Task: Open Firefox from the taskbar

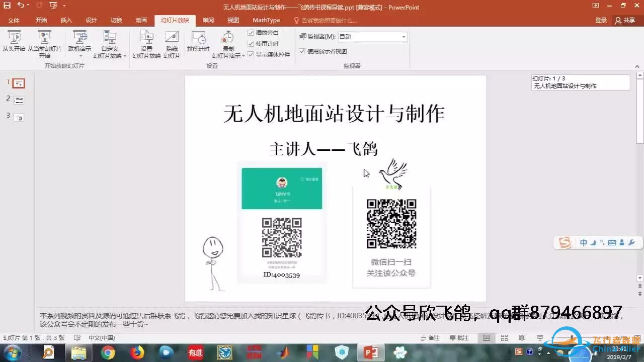Action: click(137, 353)
